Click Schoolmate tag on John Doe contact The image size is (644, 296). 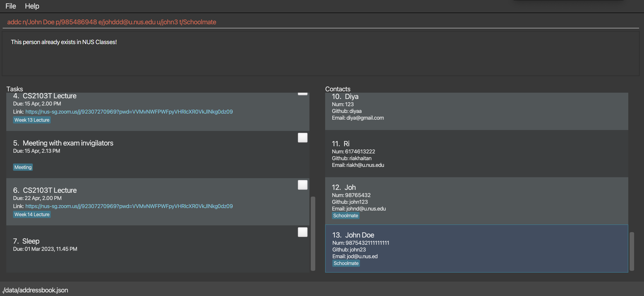pyautogui.click(x=346, y=263)
